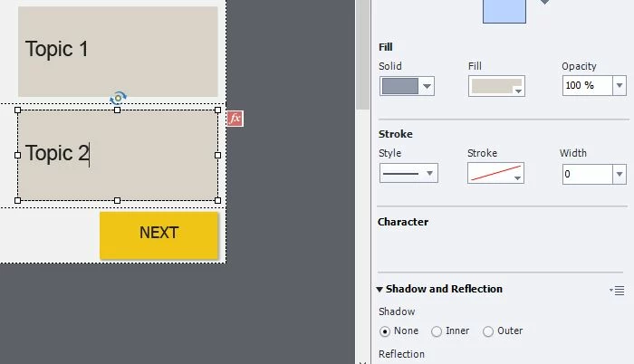Click the red fx effects icon

[x=235, y=119]
